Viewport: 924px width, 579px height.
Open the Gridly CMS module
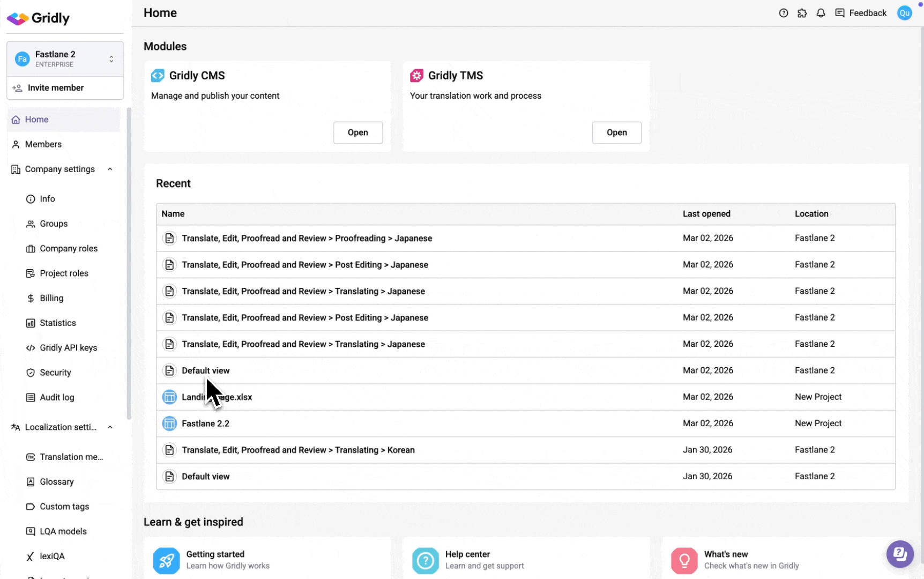pos(357,132)
